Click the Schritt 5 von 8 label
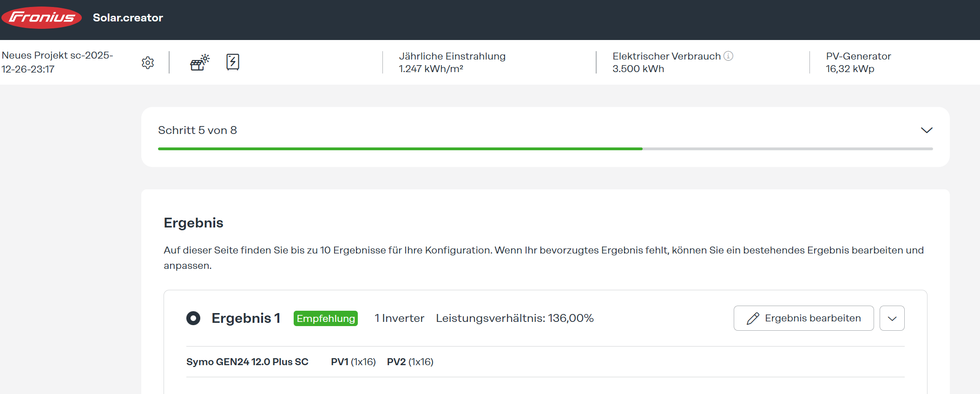980x394 pixels. click(197, 130)
